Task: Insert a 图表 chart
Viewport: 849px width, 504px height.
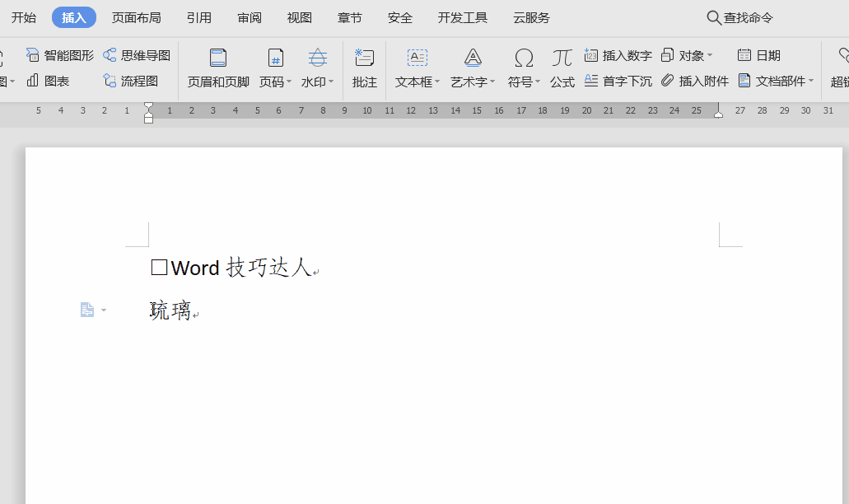Action: (49, 81)
